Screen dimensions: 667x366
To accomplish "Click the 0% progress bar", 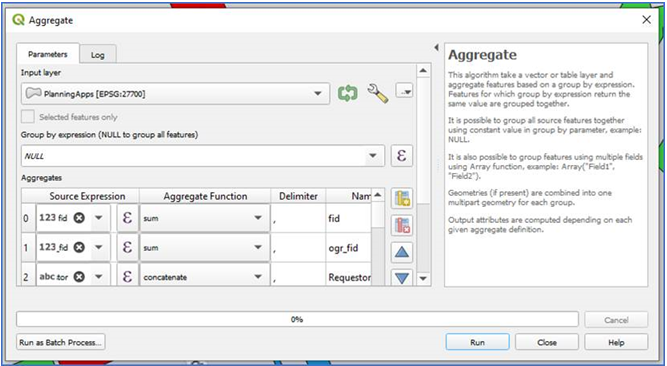I will coord(297,319).
